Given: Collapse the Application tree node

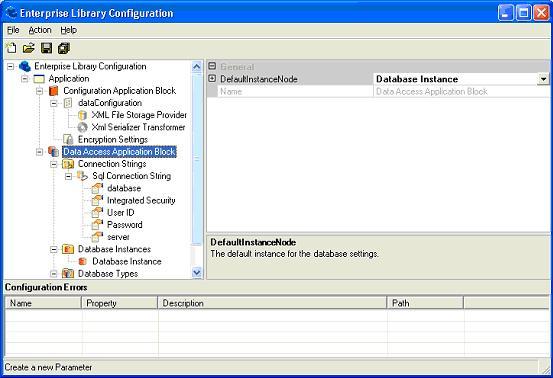Looking at the screenshot, I should [x=25, y=79].
